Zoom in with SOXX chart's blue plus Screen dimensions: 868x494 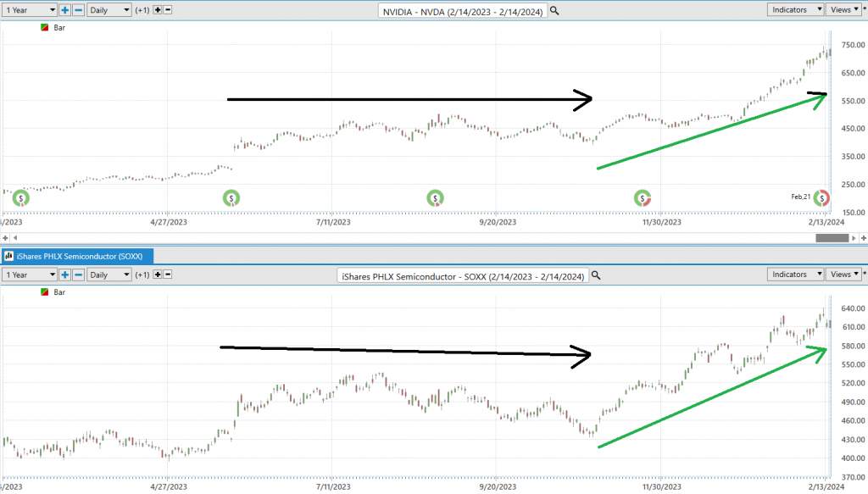[64, 275]
